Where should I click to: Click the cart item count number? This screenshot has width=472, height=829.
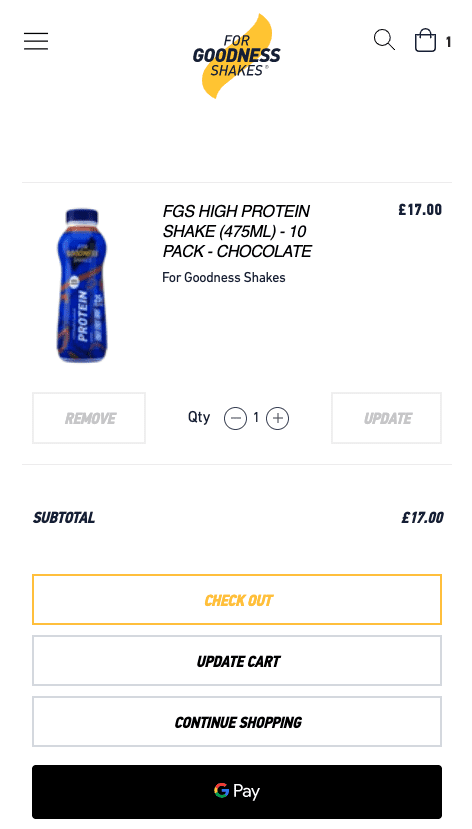pyautogui.click(x=448, y=42)
